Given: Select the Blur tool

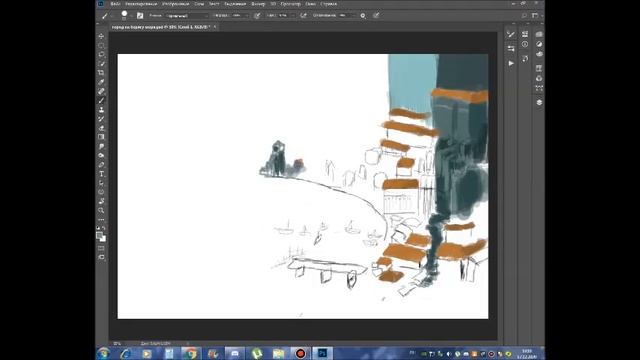Looking at the screenshot, I should (101, 146).
